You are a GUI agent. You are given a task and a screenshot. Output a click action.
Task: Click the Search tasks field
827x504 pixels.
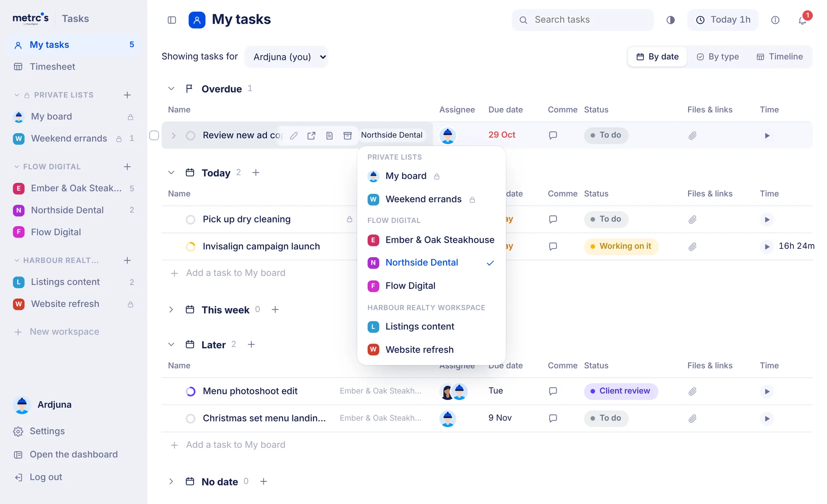583,20
